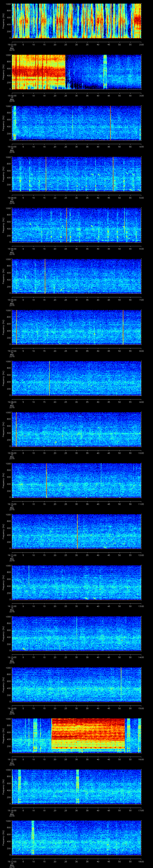Click the '11:00' end time label
153x868 pixels.
click(x=141, y=504)
